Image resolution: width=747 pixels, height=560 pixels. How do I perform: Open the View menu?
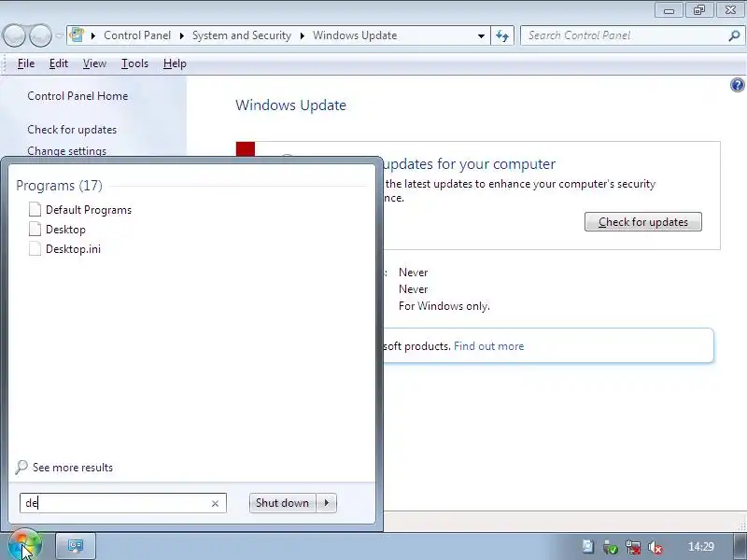pyautogui.click(x=94, y=63)
